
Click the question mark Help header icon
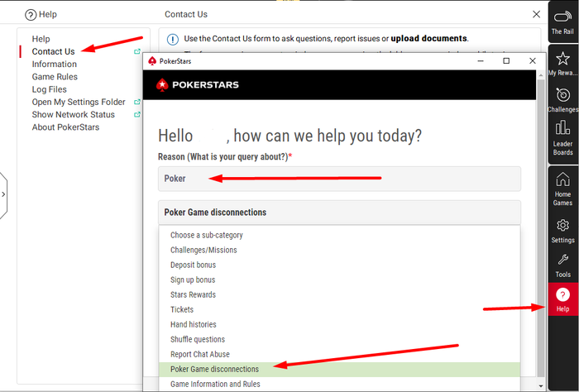click(x=31, y=15)
